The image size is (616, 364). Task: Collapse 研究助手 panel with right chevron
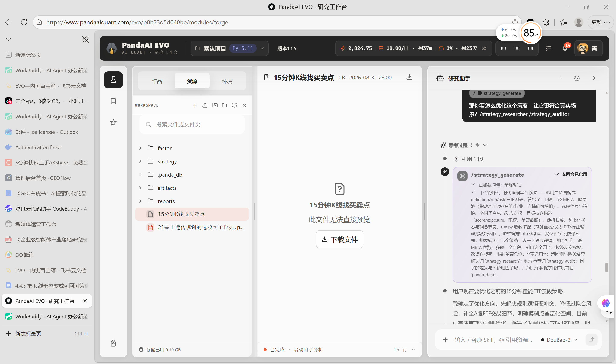[594, 78]
